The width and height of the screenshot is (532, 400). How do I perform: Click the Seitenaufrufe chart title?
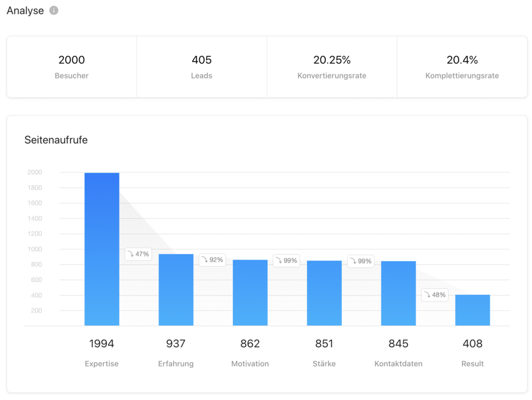point(56,140)
